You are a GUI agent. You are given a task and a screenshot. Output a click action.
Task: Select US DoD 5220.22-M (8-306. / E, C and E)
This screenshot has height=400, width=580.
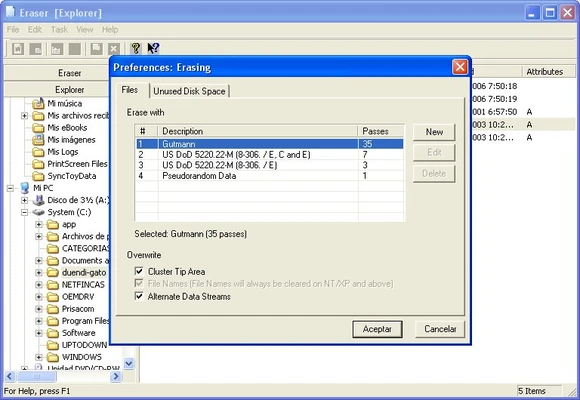pyautogui.click(x=270, y=155)
